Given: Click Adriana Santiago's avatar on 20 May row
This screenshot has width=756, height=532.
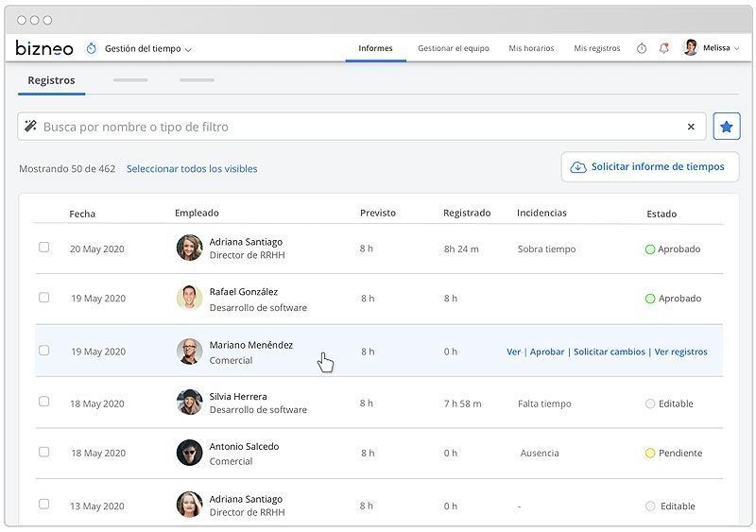Looking at the screenshot, I should [x=190, y=248].
